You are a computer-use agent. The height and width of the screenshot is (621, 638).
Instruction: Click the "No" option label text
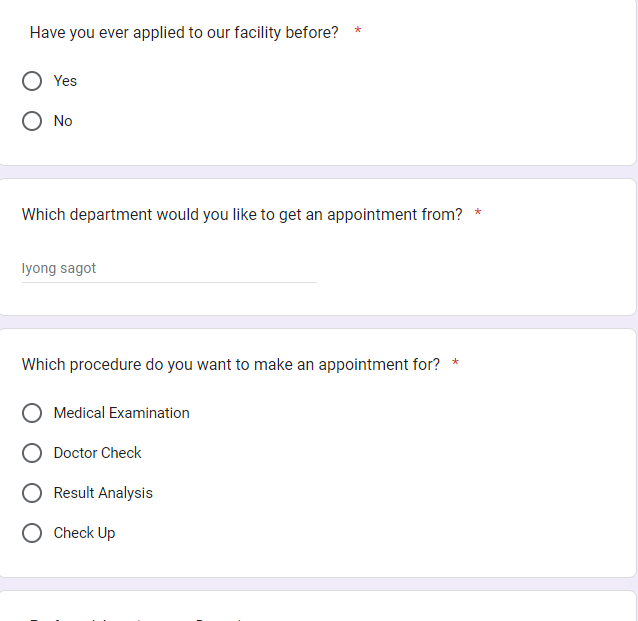point(63,121)
